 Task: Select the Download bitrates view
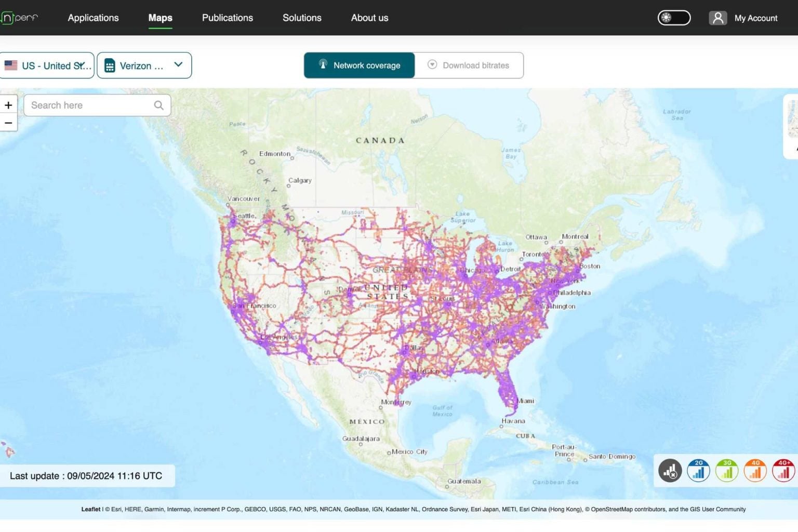(x=469, y=65)
